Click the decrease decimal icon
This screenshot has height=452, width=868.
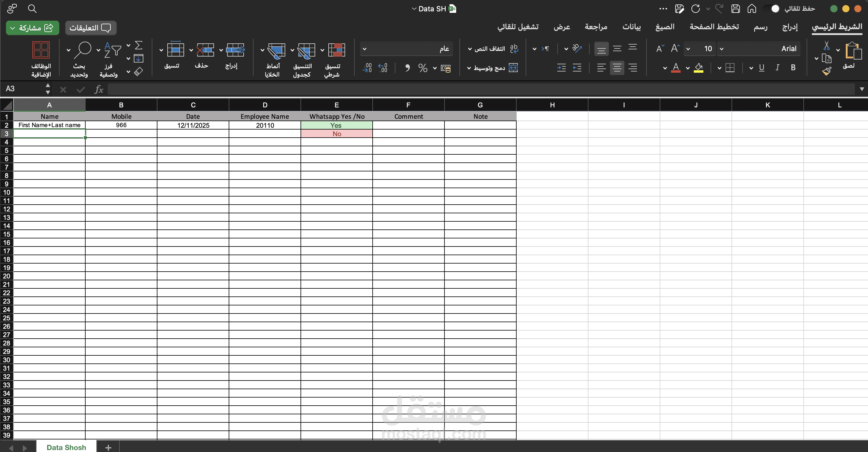[x=367, y=68]
